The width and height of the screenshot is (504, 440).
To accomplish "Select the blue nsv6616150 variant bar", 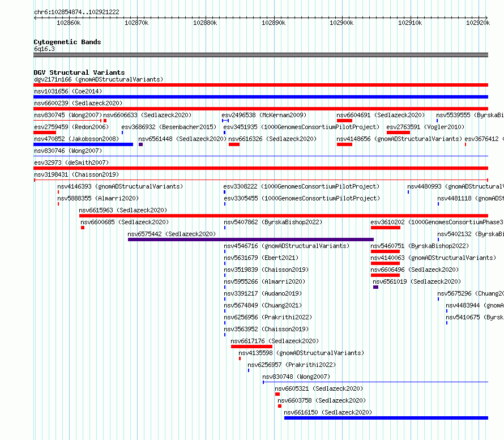I will click(x=386, y=418).
